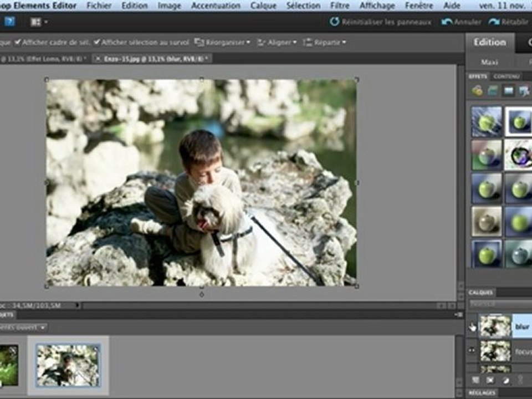The image size is (532, 399).
Task: Apply the teal-tinted apple effect thumbnail
Action: click(519, 254)
